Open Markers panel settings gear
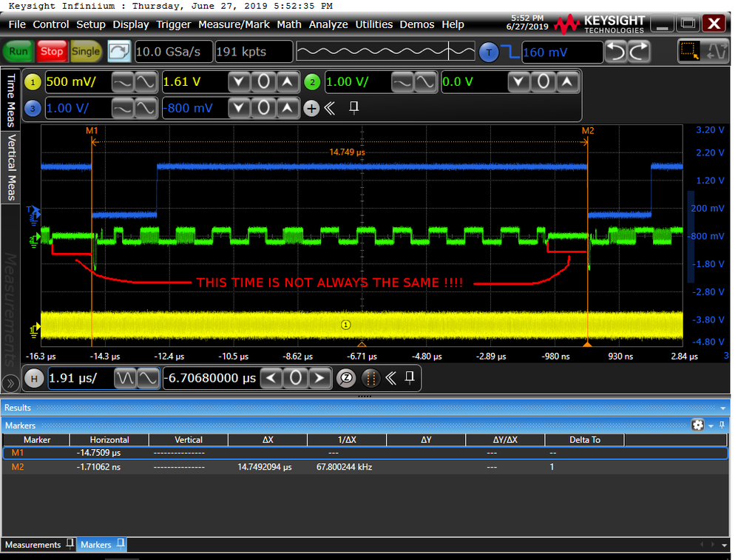Screen dimensions: 738x560 [x=697, y=425]
